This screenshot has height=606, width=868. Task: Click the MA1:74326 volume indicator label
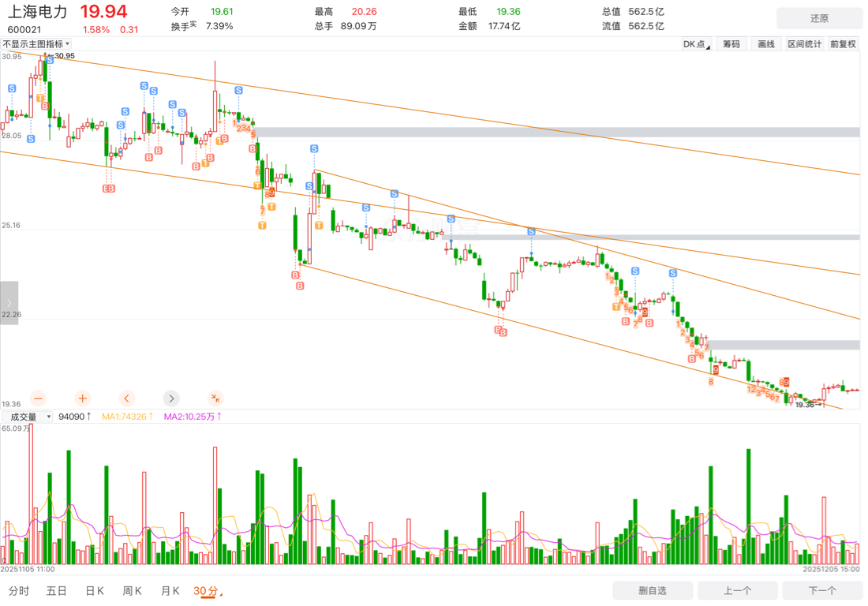click(127, 417)
